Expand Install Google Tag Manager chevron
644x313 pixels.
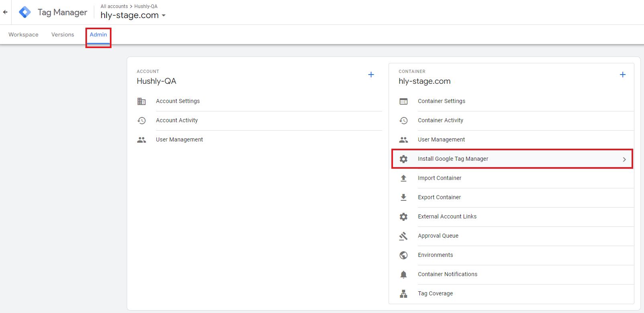click(x=624, y=159)
